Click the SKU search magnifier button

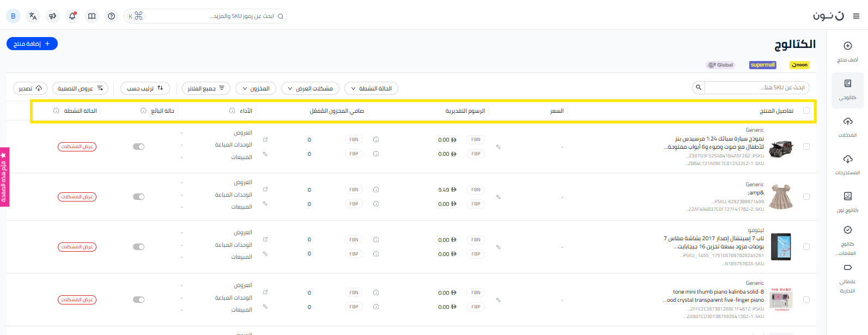coord(698,88)
